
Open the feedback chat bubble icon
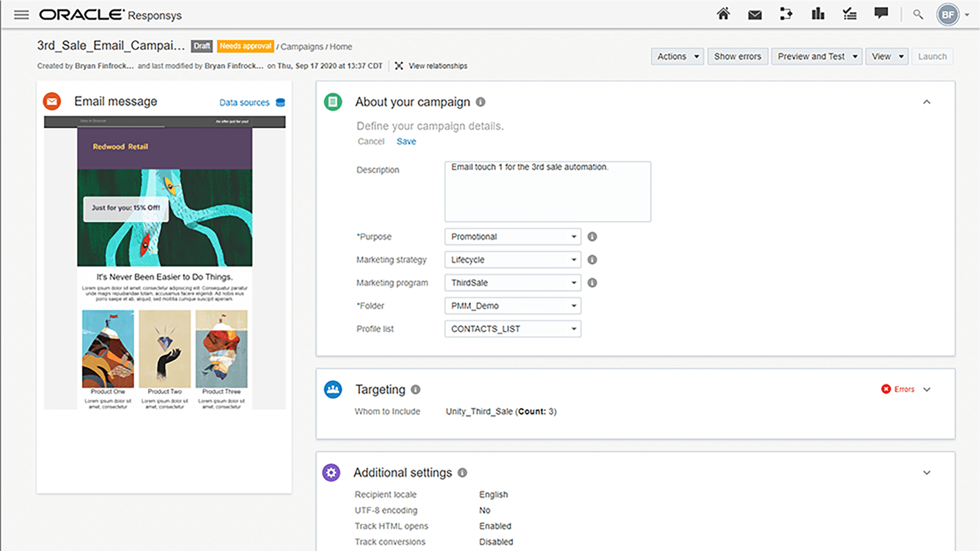click(x=881, y=14)
